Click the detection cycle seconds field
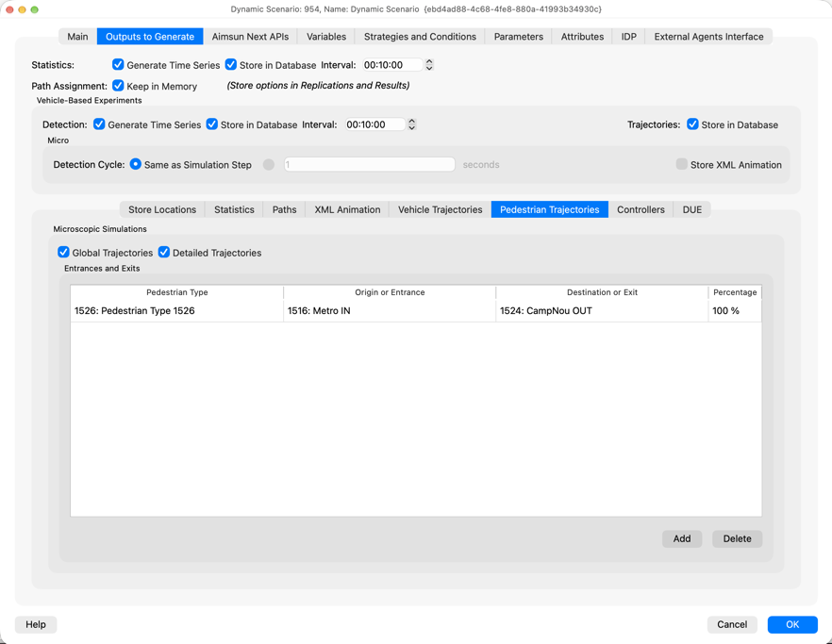Image resolution: width=832 pixels, height=644 pixels. pyautogui.click(x=370, y=164)
